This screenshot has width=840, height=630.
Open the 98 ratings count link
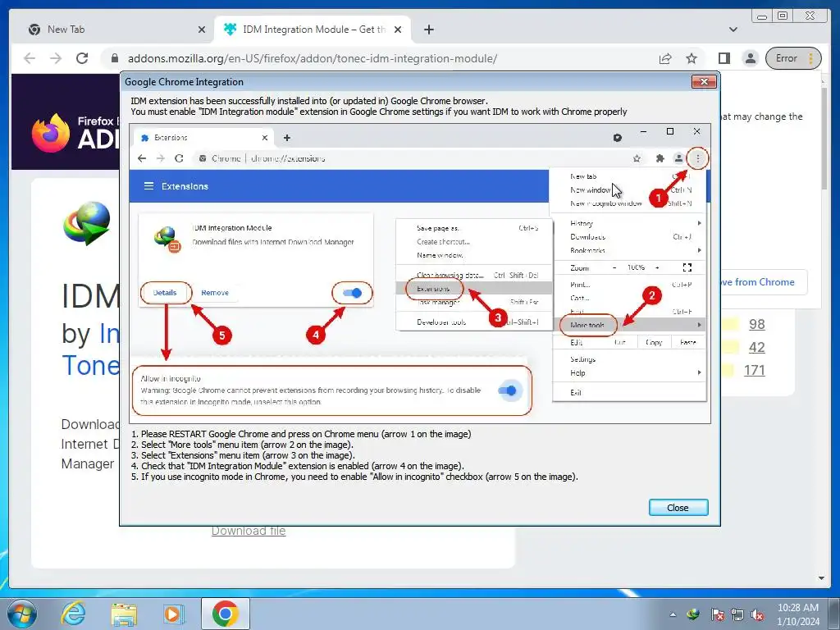click(x=757, y=324)
